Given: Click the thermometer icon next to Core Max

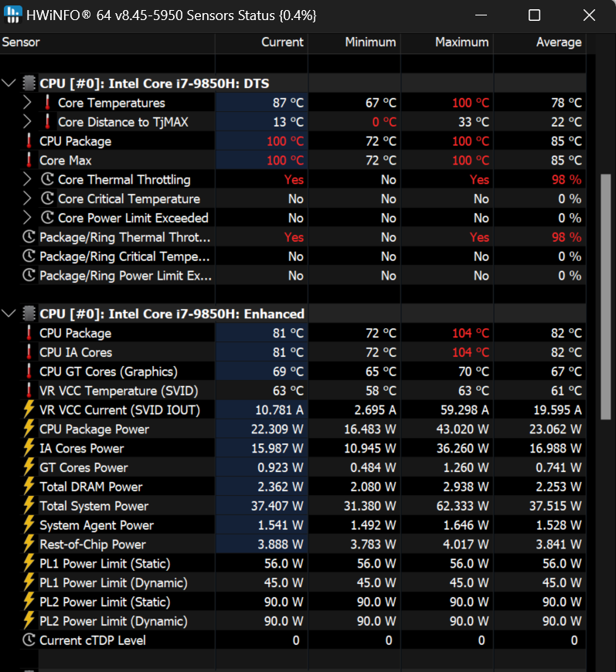Looking at the screenshot, I should point(29,161).
